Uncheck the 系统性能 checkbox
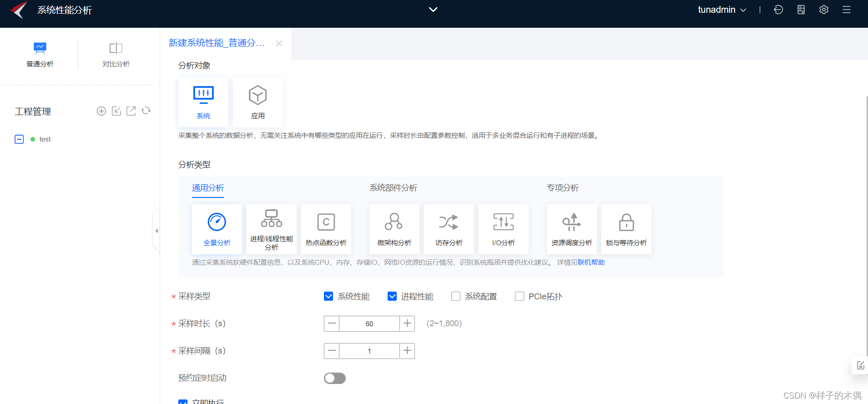Image resolution: width=868 pixels, height=404 pixels. point(328,297)
